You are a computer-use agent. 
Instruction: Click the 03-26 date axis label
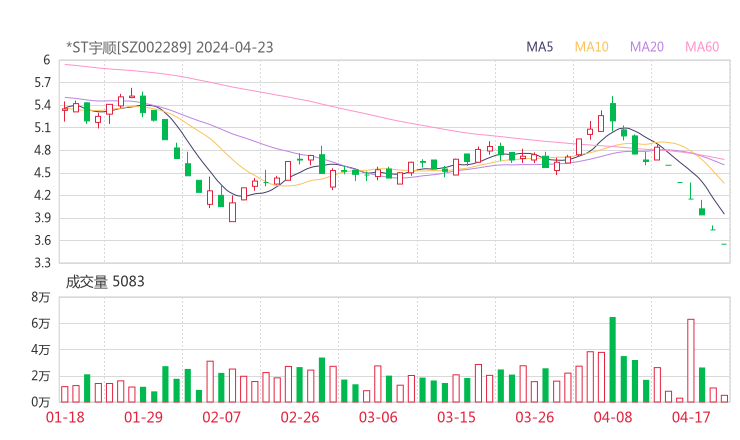(x=534, y=417)
